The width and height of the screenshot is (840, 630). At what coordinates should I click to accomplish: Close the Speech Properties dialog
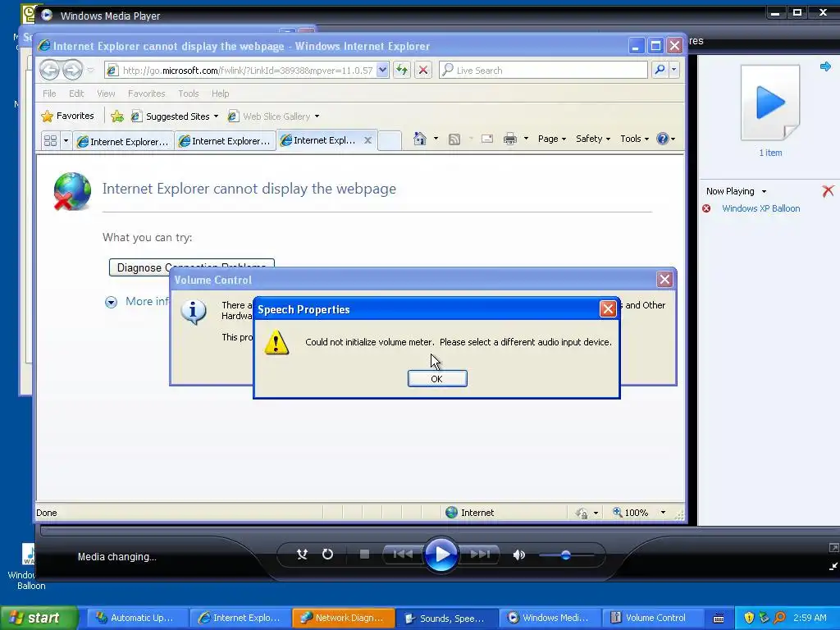pyautogui.click(x=608, y=309)
